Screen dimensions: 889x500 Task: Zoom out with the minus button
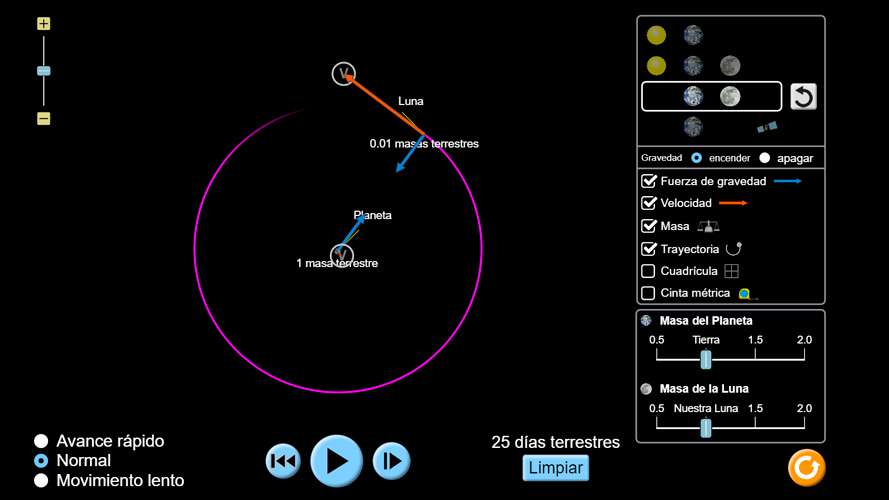43,118
